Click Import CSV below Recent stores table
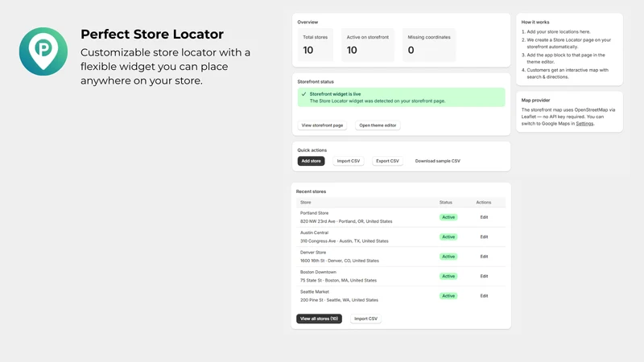The width and height of the screenshot is (644, 362). click(x=365, y=319)
